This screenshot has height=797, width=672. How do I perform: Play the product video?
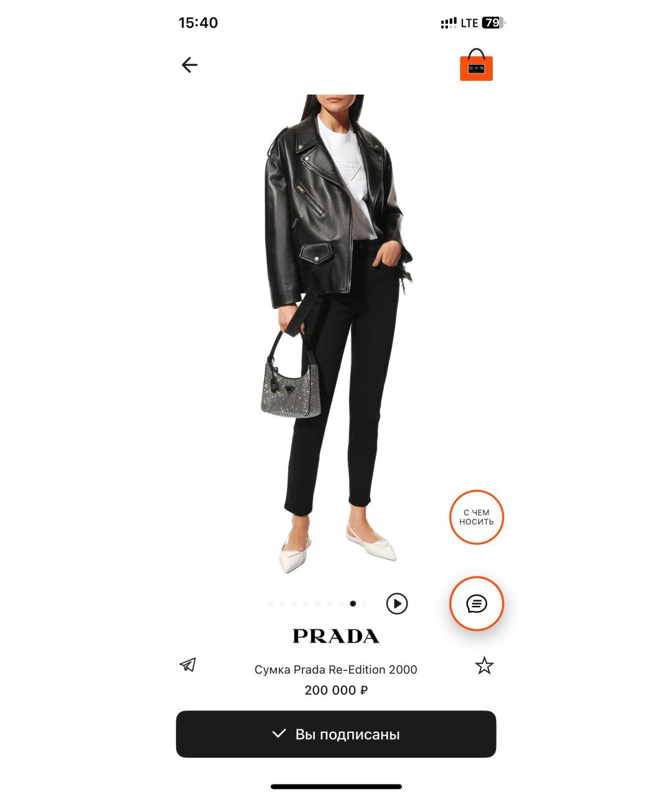click(x=397, y=603)
